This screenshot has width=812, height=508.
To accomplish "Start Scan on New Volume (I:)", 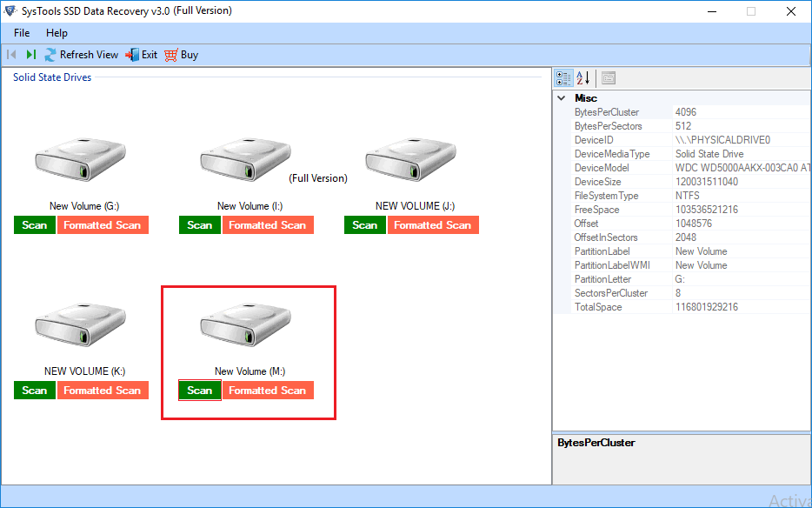I will (x=200, y=225).
